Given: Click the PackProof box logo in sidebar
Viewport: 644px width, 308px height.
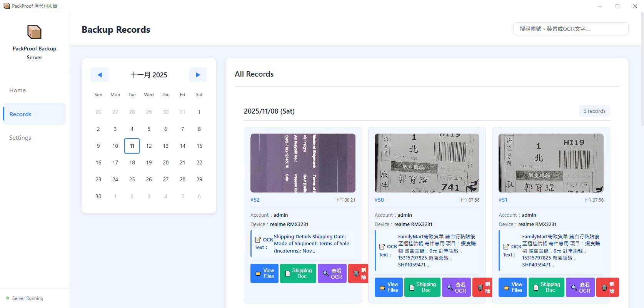Looking at the screenshot, I should pyautogui.click(x=34, y=32).
